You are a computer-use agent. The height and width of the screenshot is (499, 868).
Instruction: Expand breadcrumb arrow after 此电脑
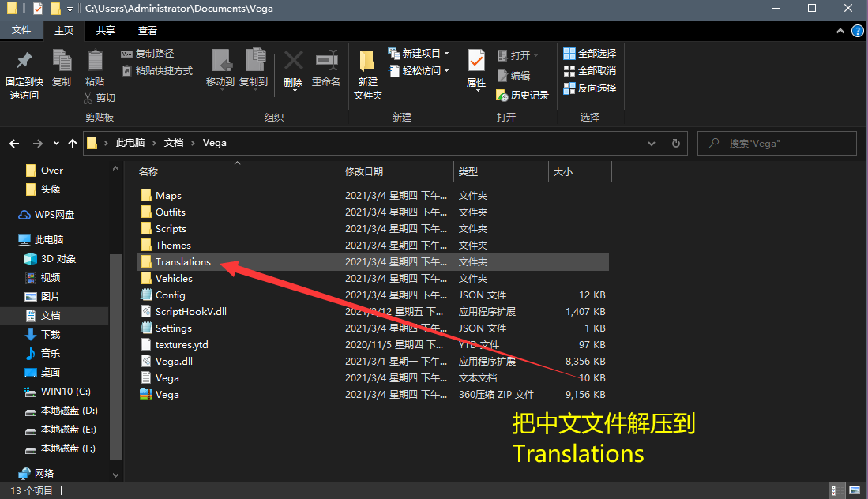[155, 143]
